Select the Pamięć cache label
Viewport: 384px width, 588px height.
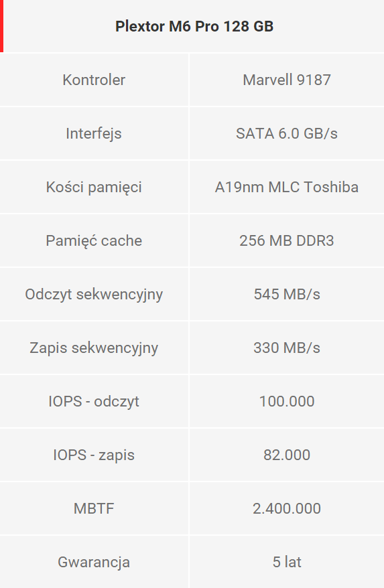pos(94,240)
